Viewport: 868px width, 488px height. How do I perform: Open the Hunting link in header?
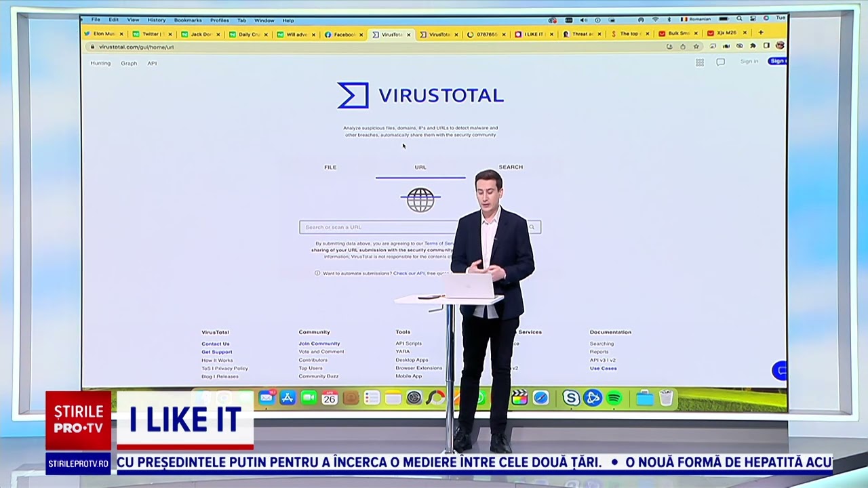pos(100,63)
